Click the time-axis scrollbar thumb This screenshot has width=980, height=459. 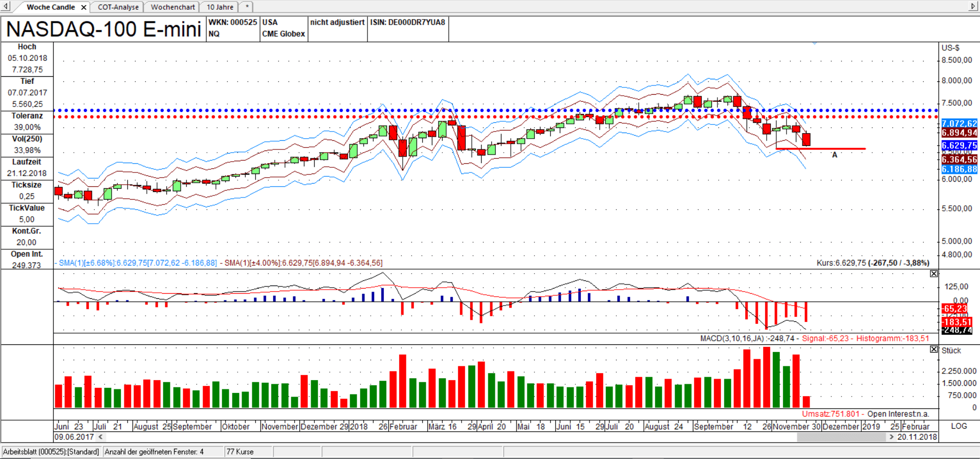click(x=841, y=437)
